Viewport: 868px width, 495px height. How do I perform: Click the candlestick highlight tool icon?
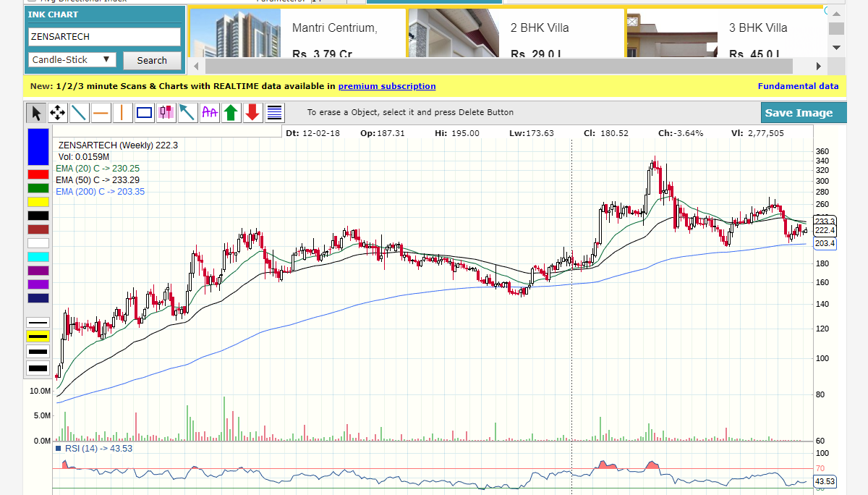166,113
